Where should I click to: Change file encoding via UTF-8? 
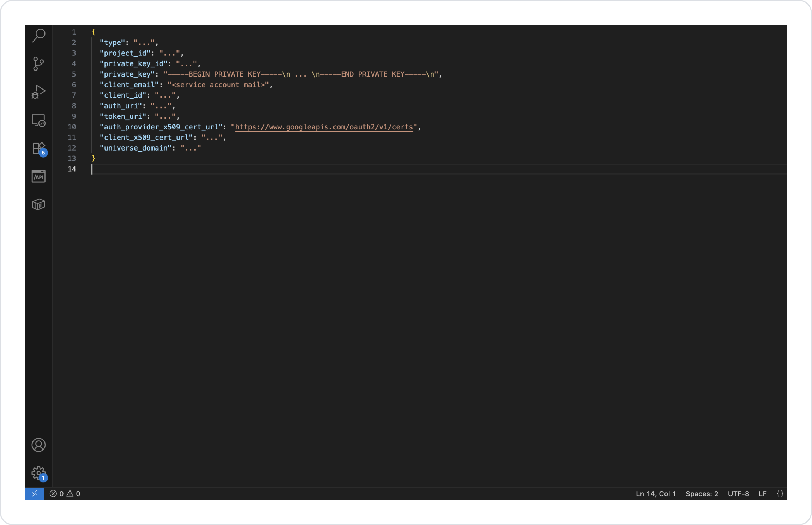[738, 494]
